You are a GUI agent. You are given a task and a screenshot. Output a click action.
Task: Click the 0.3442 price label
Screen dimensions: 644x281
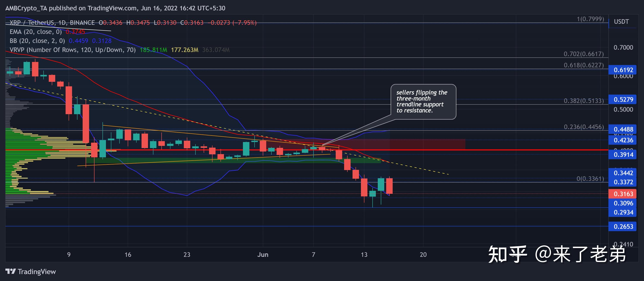click(622, 173)
